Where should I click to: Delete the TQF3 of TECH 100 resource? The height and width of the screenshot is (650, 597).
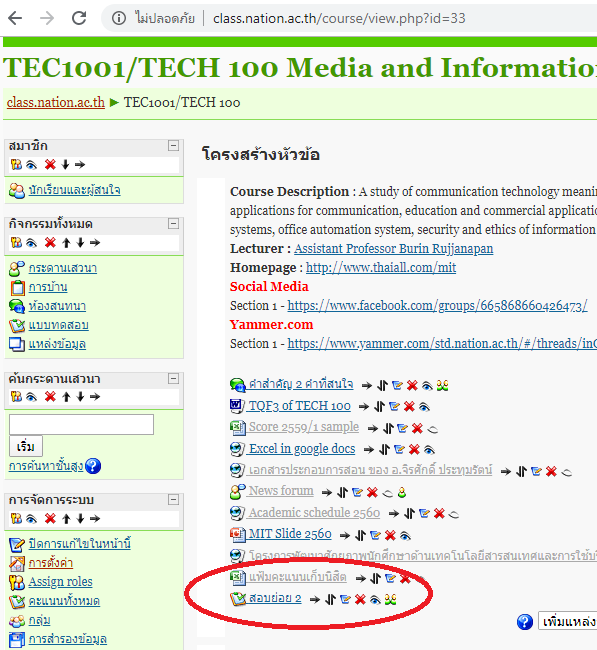[409, 407]
